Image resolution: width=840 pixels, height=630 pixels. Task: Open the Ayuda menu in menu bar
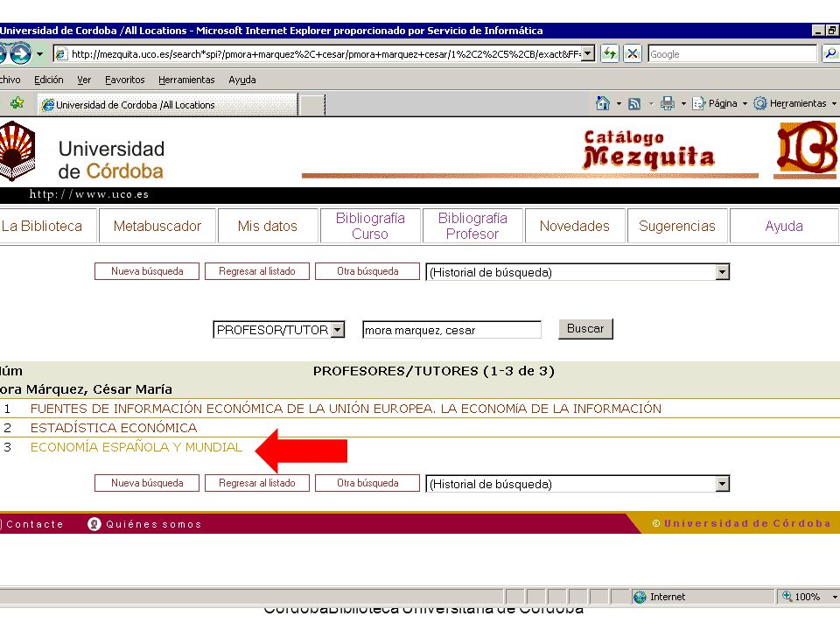point(242,80)
